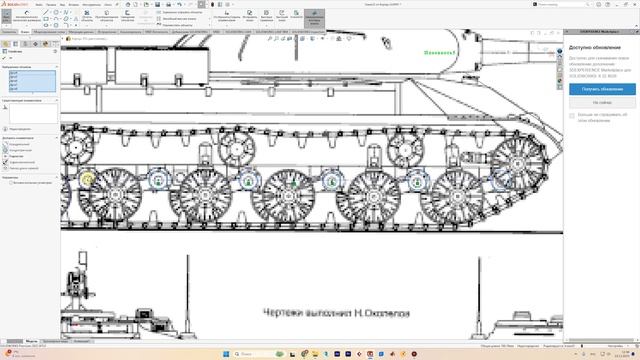
Task: Activate the Offset Entities tool
Action: coord(127,16)
